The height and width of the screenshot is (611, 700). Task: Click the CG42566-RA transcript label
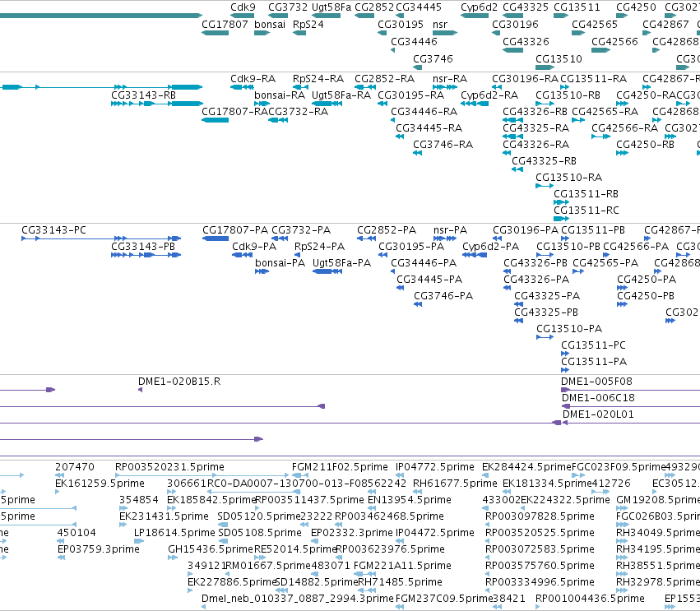click(x=624, y=128)
